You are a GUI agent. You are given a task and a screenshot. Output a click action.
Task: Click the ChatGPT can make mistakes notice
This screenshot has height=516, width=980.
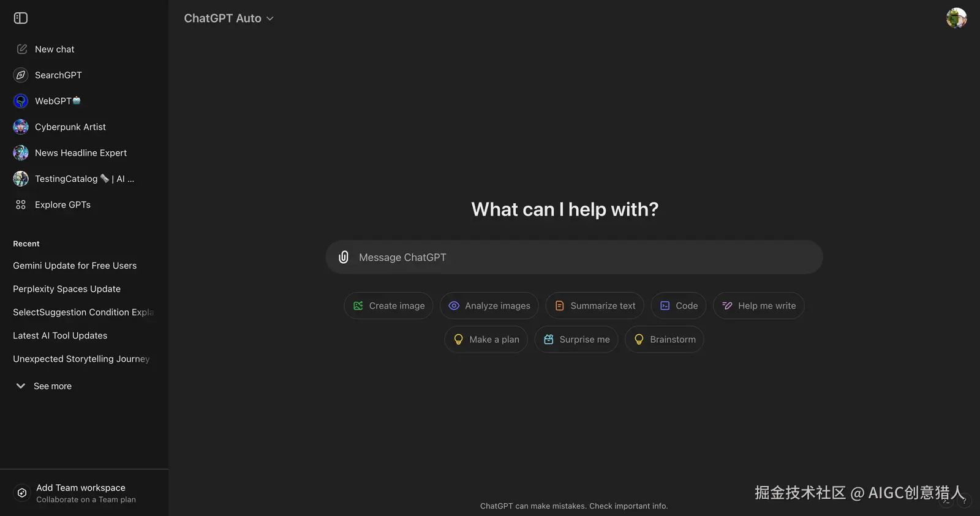[x=574, y=506]
